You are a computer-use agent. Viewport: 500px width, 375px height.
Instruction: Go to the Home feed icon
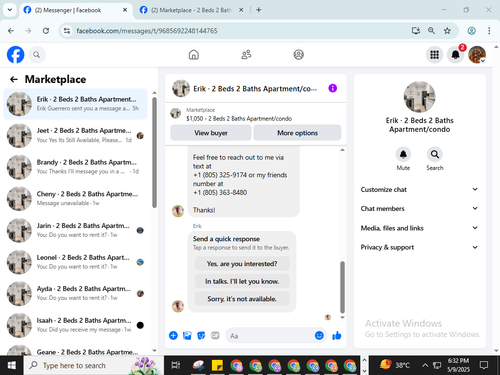tap(194, 55)
